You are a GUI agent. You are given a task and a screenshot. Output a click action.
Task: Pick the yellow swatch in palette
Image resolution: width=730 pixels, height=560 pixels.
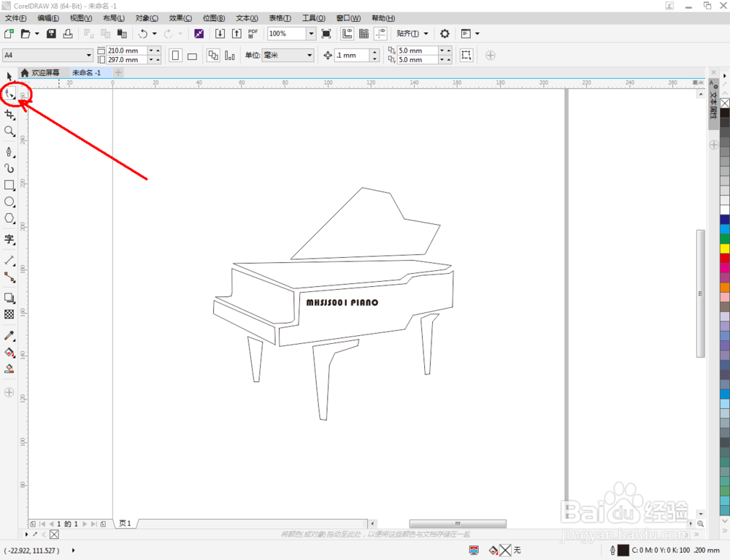pyautogui.click(x=725, y=248)
